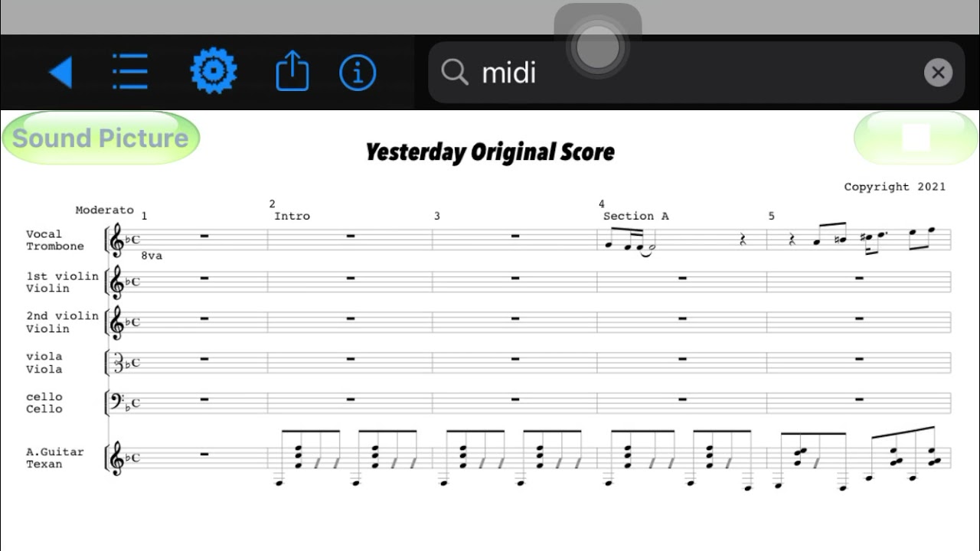Select the Section A rehearsal mark
This screenshot has height=551, width=980.
tap(635, 216)
